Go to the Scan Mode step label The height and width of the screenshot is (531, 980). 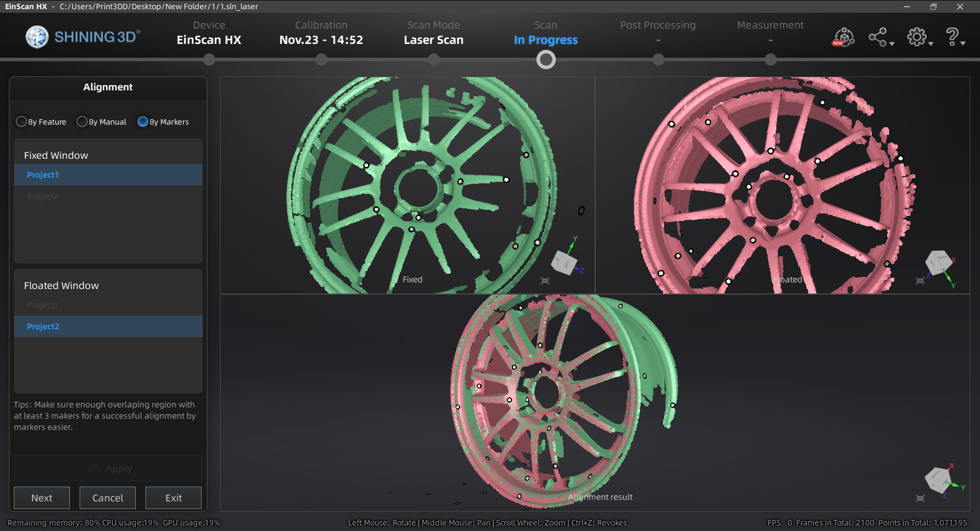[433, 25]
